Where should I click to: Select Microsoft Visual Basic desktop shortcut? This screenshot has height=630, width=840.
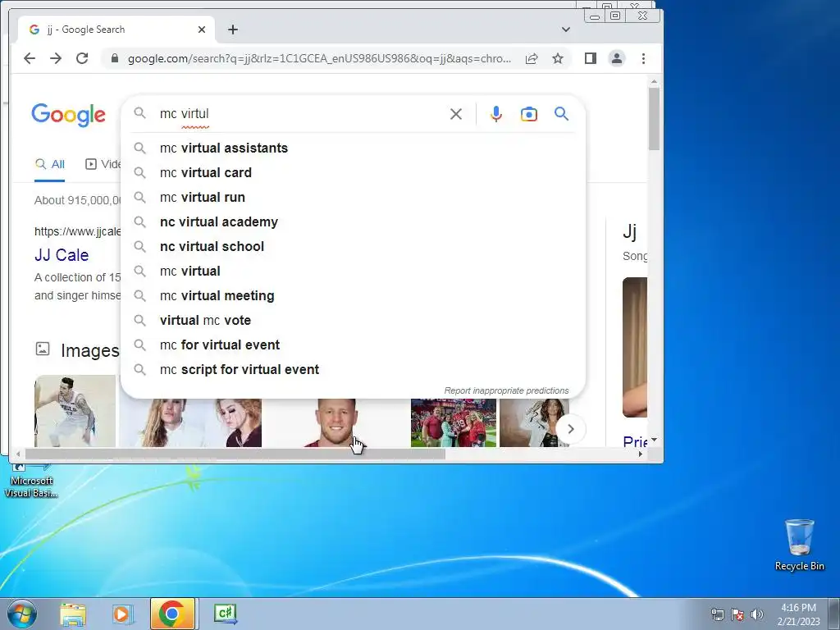(x=31, y=481)
